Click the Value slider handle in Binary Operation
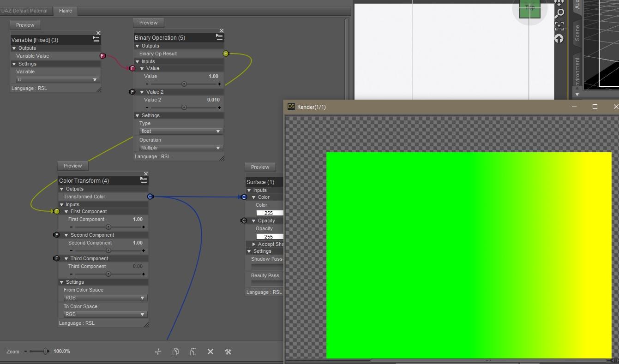Image resolution: width=619 pixels, height=364 pixels. (184, 84)
